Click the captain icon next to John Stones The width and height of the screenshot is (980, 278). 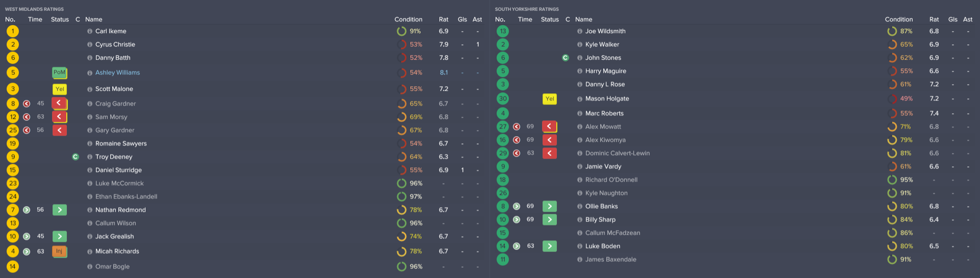coord(565,58)
